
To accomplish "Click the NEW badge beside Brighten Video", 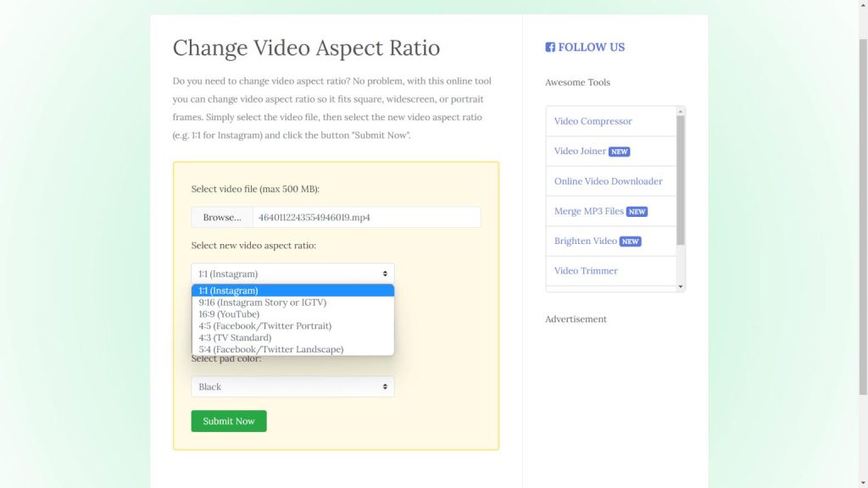I will pos(631,241).
